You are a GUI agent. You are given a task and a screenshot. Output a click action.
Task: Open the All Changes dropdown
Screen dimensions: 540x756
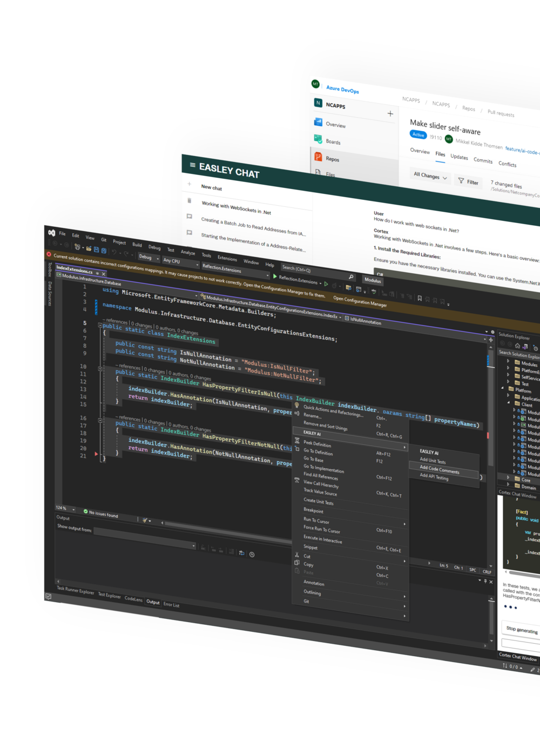click(x=430, y=176)
